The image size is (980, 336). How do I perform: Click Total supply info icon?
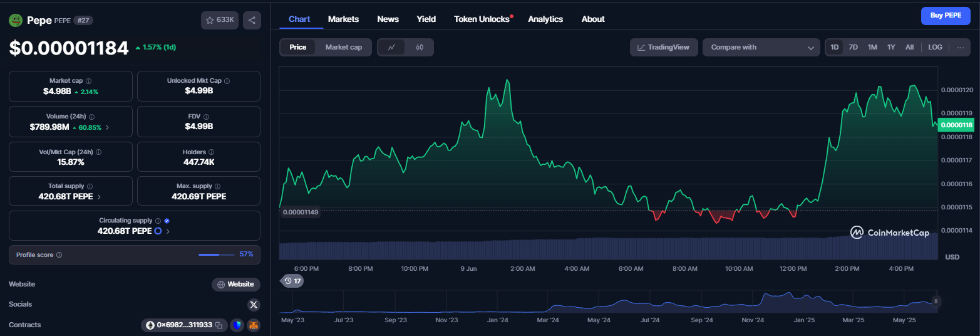[x=90, y=186]
